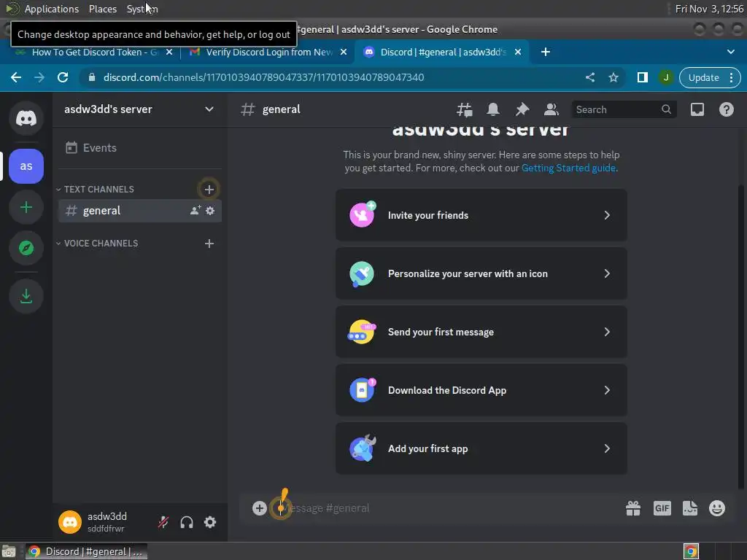Toggle Chrome side panel icon

tap(643, 77)
